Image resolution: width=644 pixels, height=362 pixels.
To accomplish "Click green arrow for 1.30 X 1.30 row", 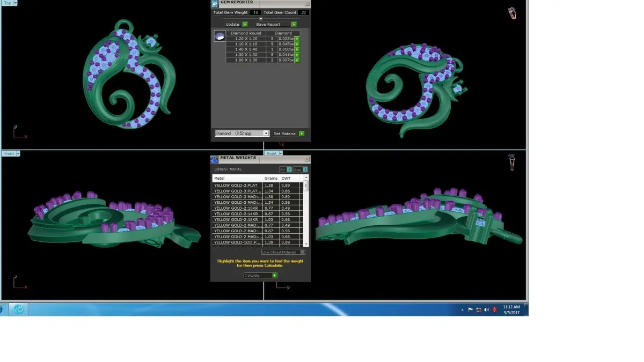I will click(297, 55).
